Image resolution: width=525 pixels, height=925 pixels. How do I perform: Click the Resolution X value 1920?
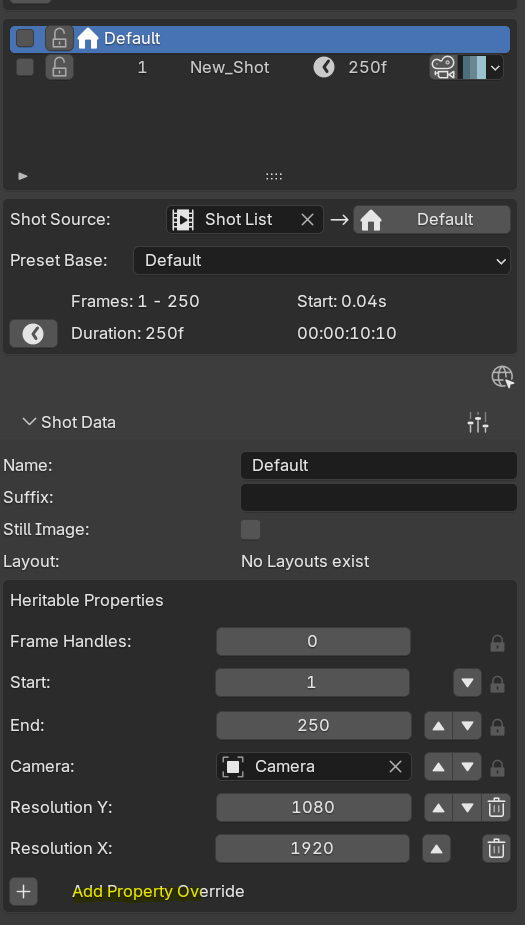click(312, 848)
